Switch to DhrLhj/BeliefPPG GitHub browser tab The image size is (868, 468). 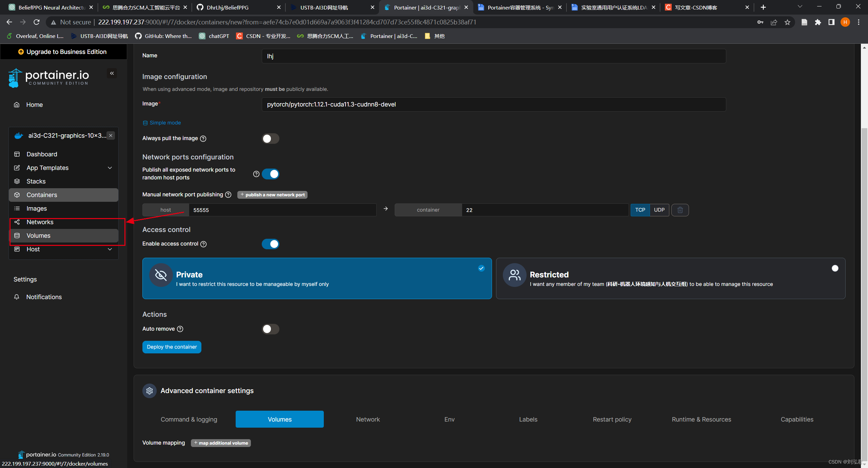pos(239,7)
